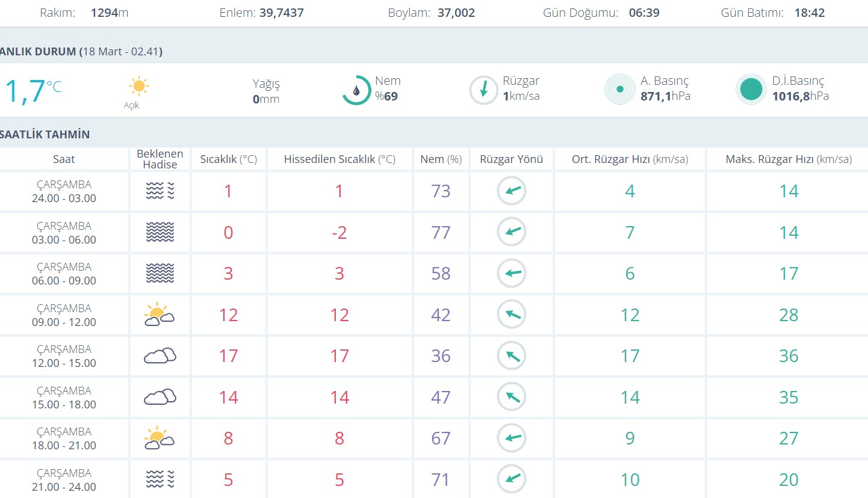Select the Hissedilen Sıcaklık column header
868x498 pixels.
pyautogui.click(x=339, y=159)
